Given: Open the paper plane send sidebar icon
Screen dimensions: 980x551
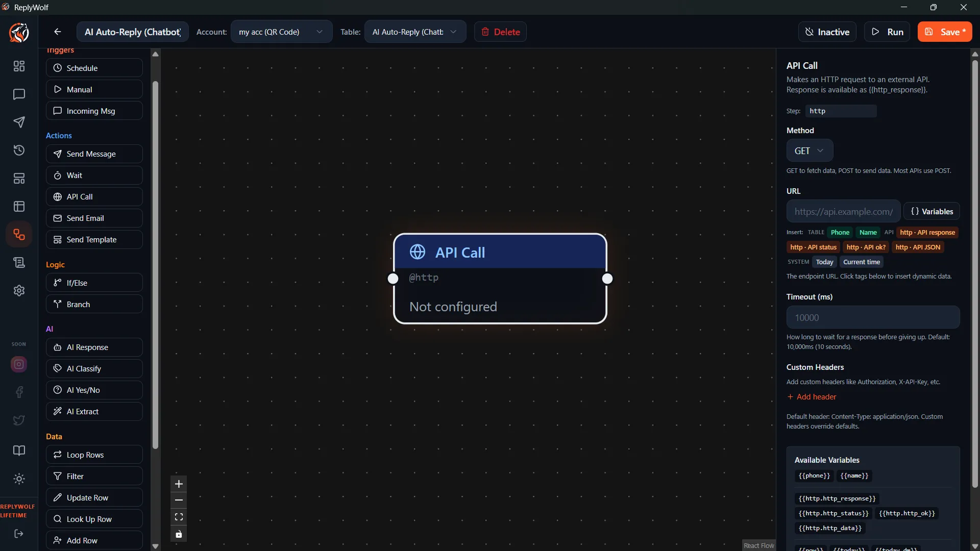Looking at the screenshot, I should [x=19, y=122].
